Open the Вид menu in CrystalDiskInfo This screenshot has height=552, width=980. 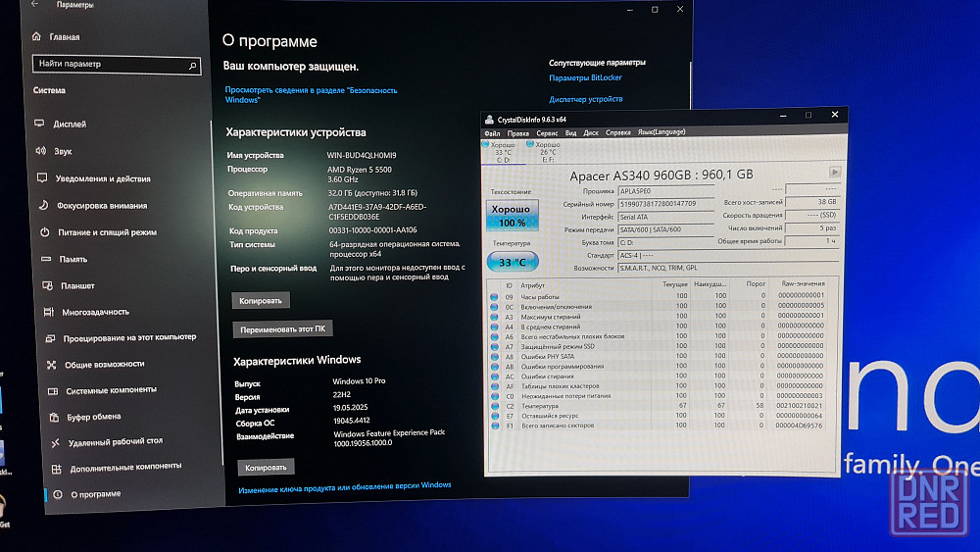click(x=570, y=133)
